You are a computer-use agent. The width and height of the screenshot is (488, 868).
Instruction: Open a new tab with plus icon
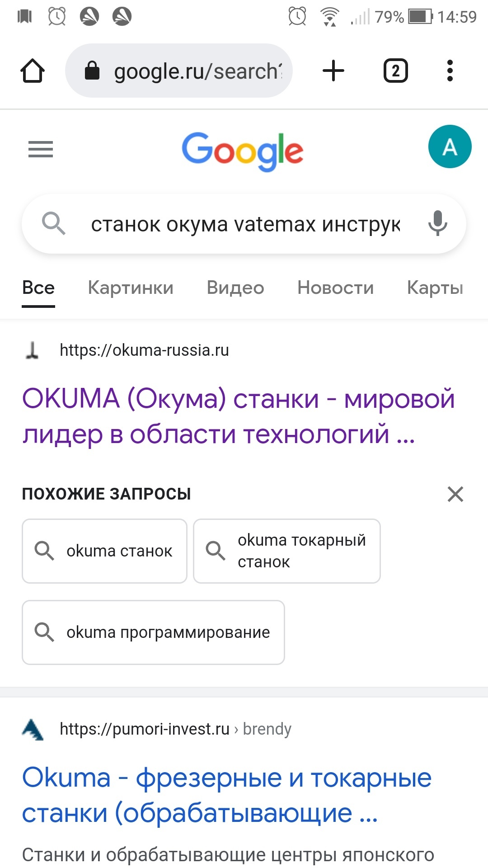click(333, 71)
